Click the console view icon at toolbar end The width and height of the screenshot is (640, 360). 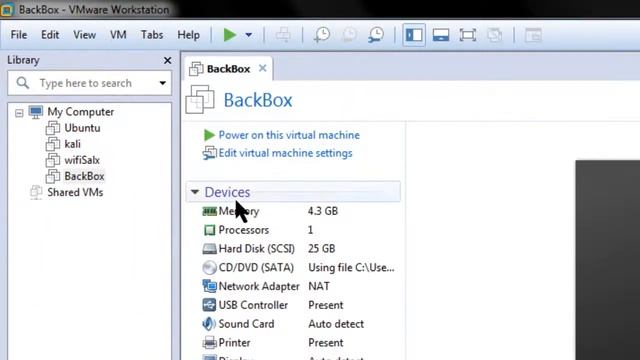pos(533,35)
